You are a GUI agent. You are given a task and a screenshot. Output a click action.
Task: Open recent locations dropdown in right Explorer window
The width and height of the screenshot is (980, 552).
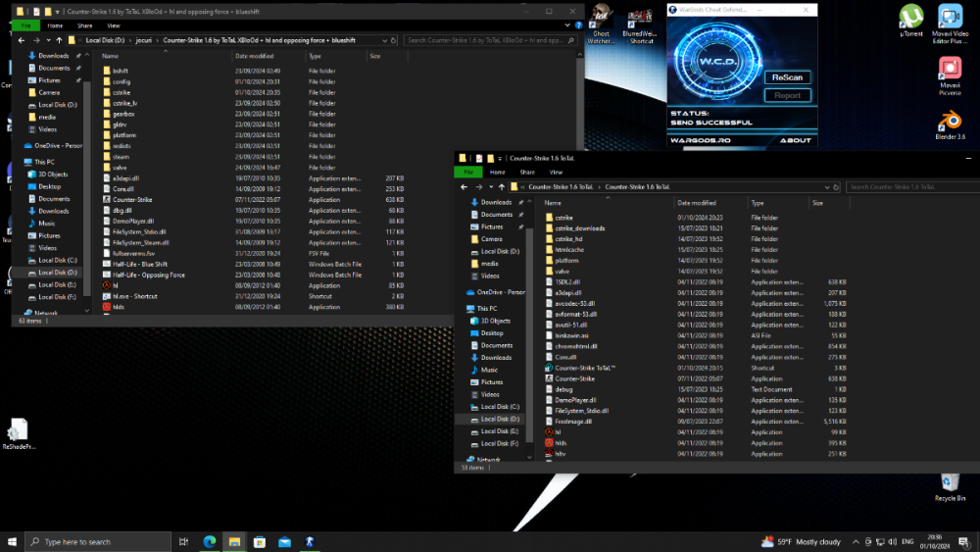pos(492,186)
